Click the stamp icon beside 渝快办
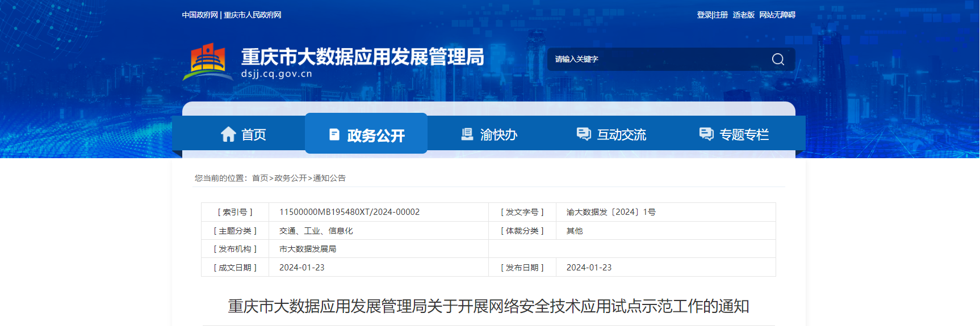The width and height of the screenshot is (980, 326). [x=467, y=134]
